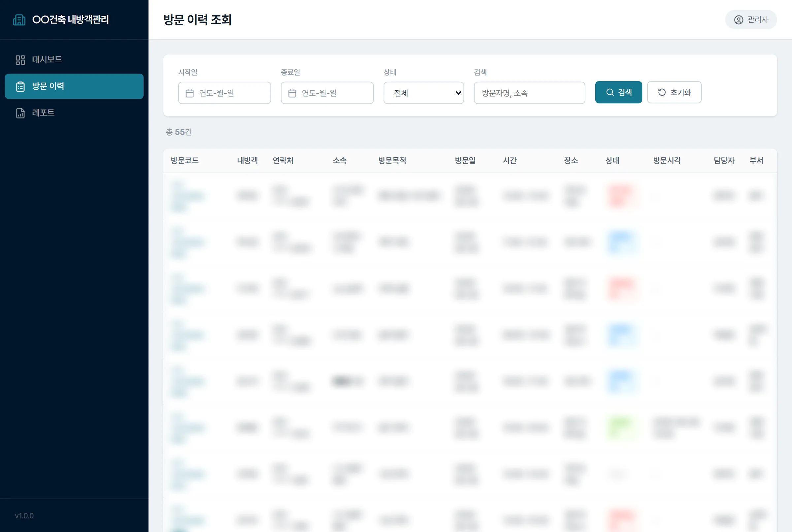The height and width of the screenshot is (532, 792).
Task: Click the 시간 column header
Action: point(510,161)
